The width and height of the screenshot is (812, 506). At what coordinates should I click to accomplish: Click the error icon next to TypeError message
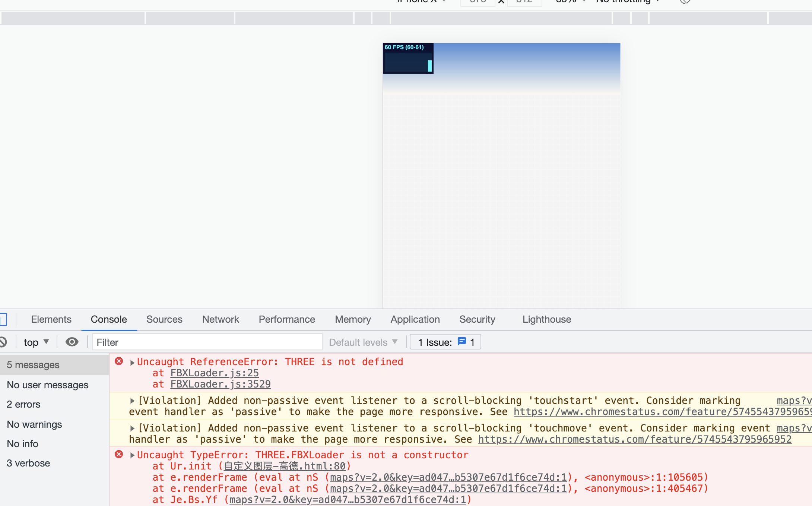119,454
